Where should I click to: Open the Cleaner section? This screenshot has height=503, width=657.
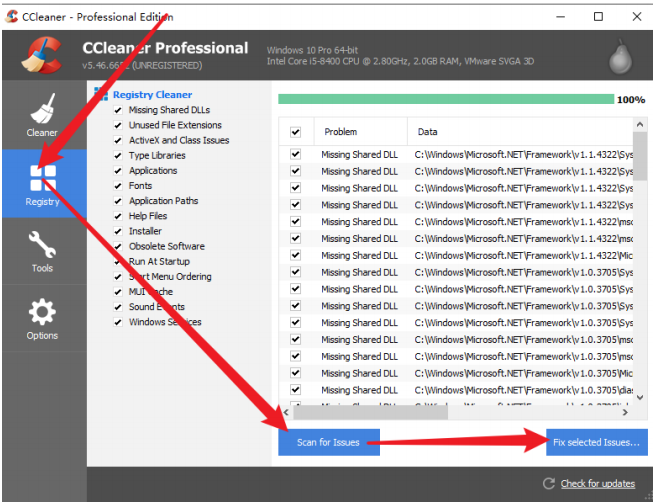coord(42,115)
